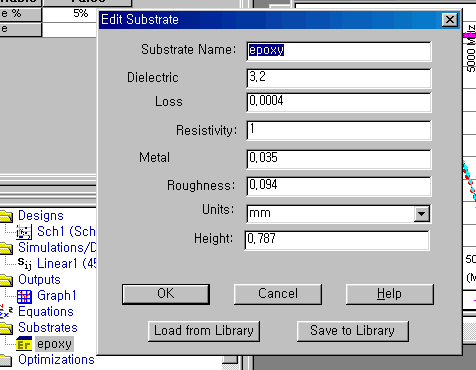476x370 pixels.
Task: Focus the Loss value field
Action: tap(339, 102)
